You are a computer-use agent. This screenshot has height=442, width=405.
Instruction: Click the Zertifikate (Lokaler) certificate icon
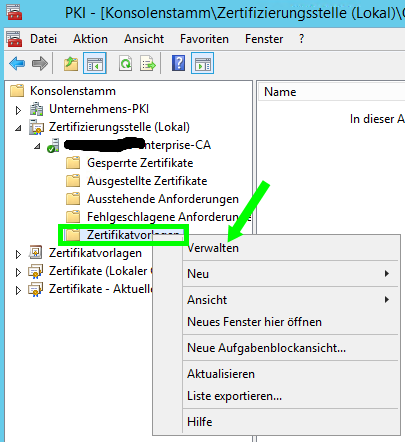pos(36,271)
